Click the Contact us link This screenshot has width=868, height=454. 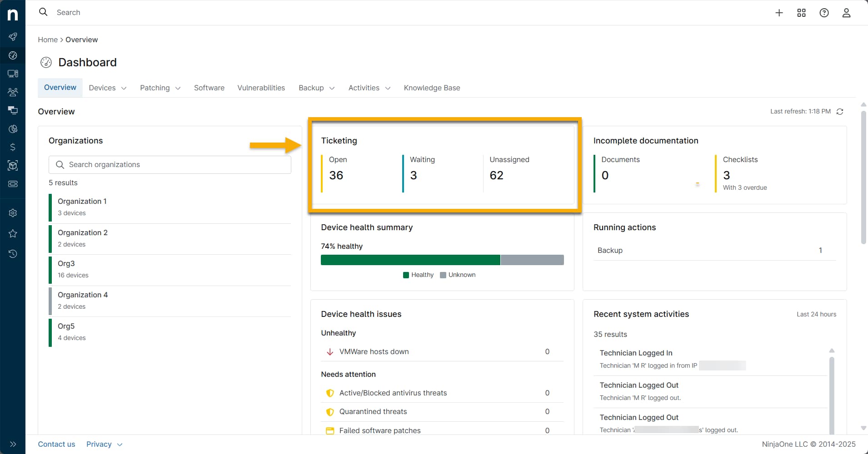pyautogui.click(x=56, y=444)
